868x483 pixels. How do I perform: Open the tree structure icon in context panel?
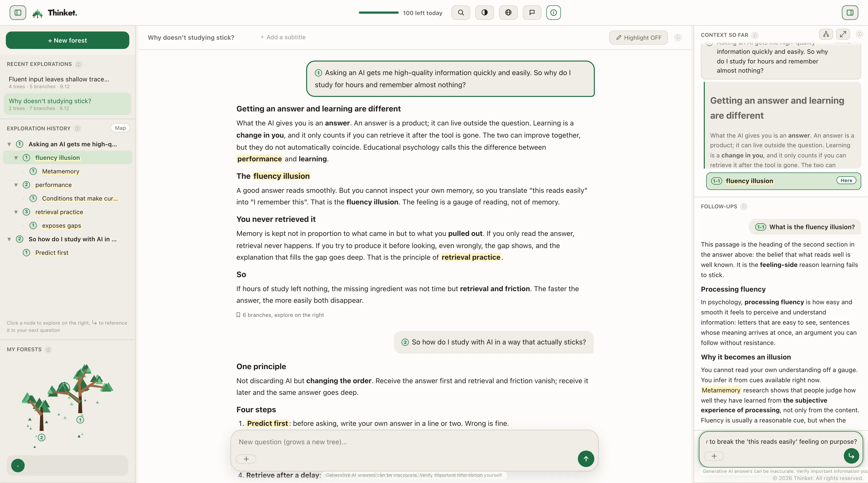click(826, 34)
